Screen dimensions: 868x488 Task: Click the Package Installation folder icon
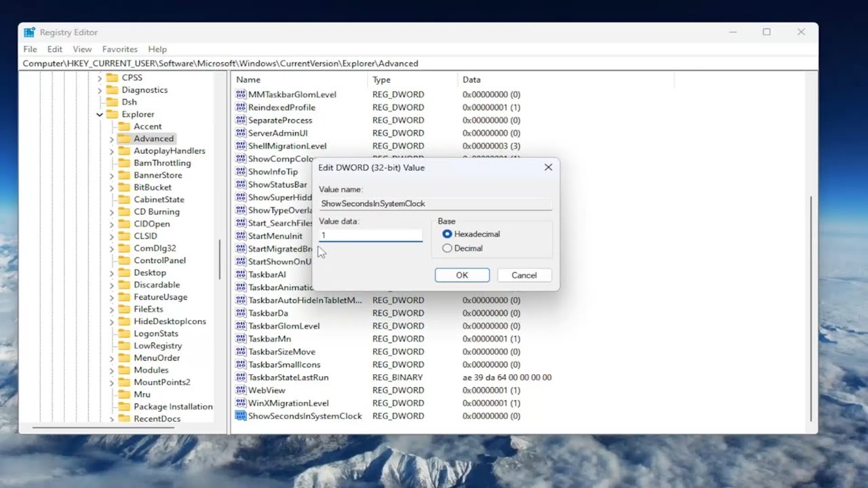click(124, 407)
